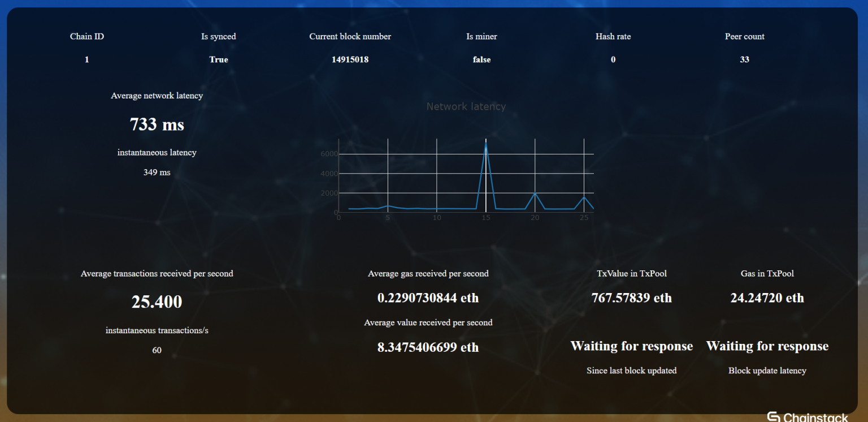
Task: Click Average network latency label
Action: coord(157,96)
